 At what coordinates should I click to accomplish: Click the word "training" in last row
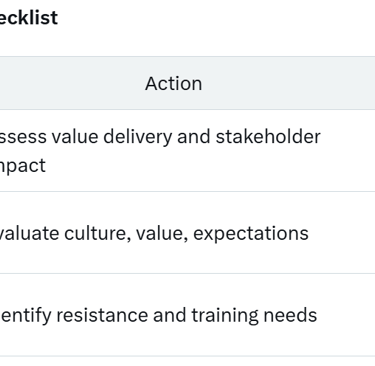[x=225, y=316]
